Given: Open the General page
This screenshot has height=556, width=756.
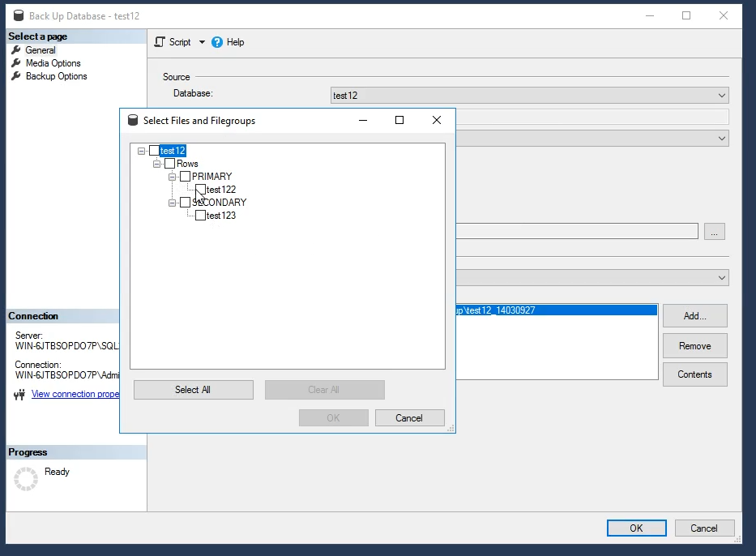Looking at the screenshot, I should [41, 50].
